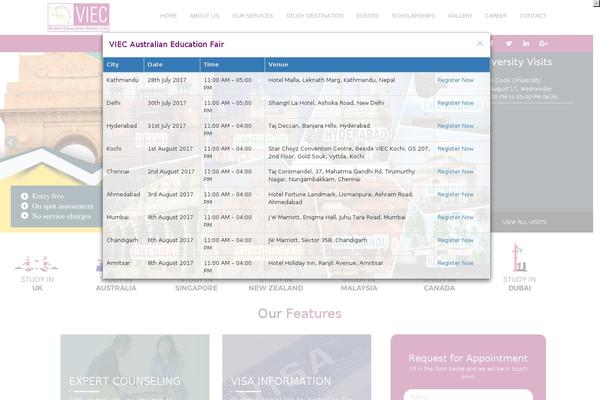Click the 'Request for Appointment' heading
This screenshot has height=400, width=600.
[x=468, y=358]
